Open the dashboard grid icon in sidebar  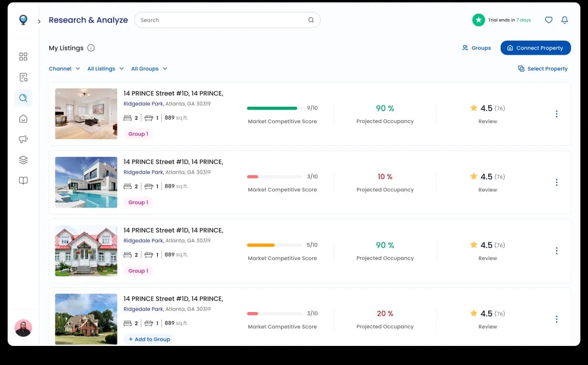point(23,57)
